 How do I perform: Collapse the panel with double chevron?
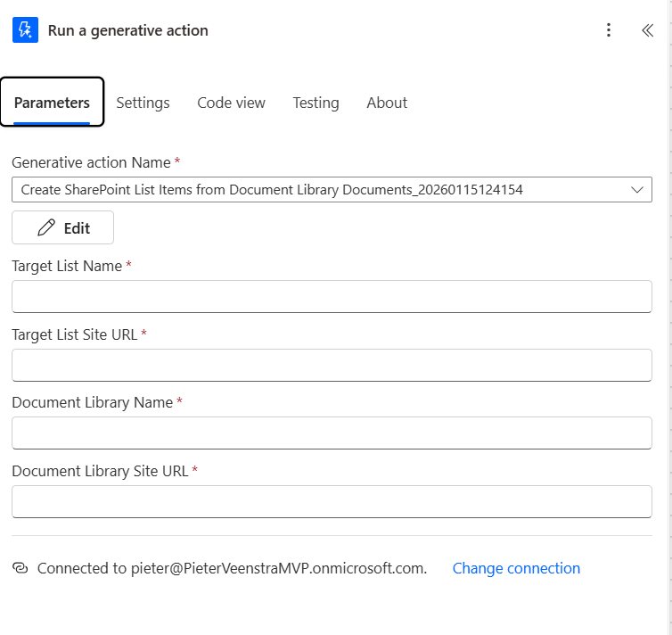click(648, 30)
